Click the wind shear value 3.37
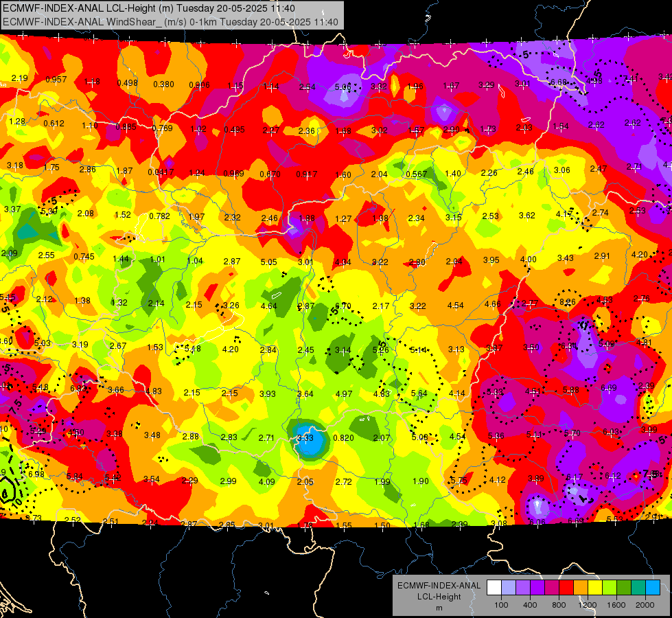 click(12, 209)
